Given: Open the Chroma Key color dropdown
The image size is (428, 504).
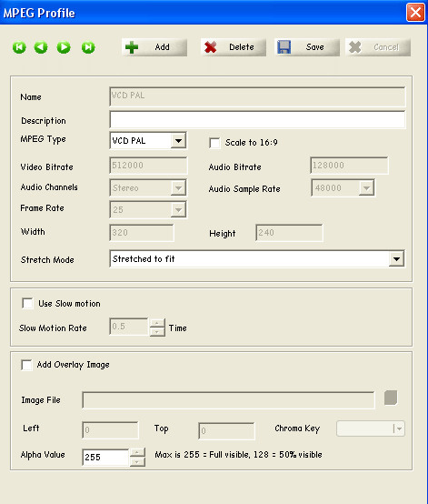Looking at the screenshot, I should pos(399,428).
